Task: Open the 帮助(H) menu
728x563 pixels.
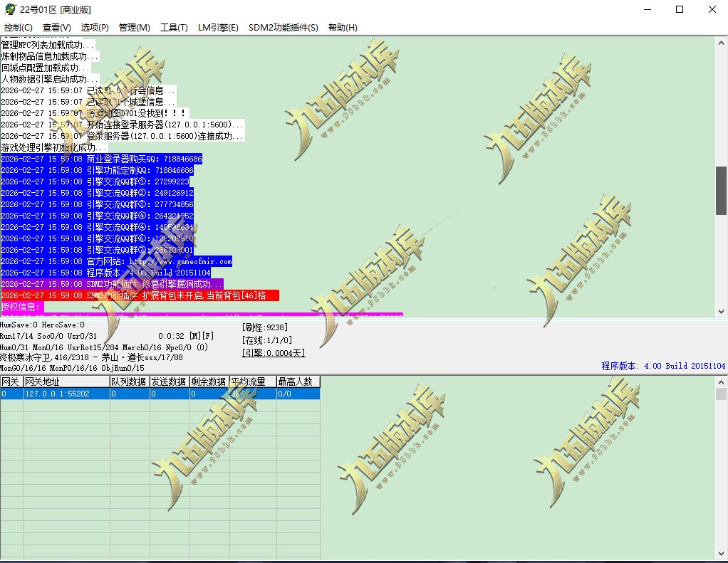Action: [x=343, y=27]
